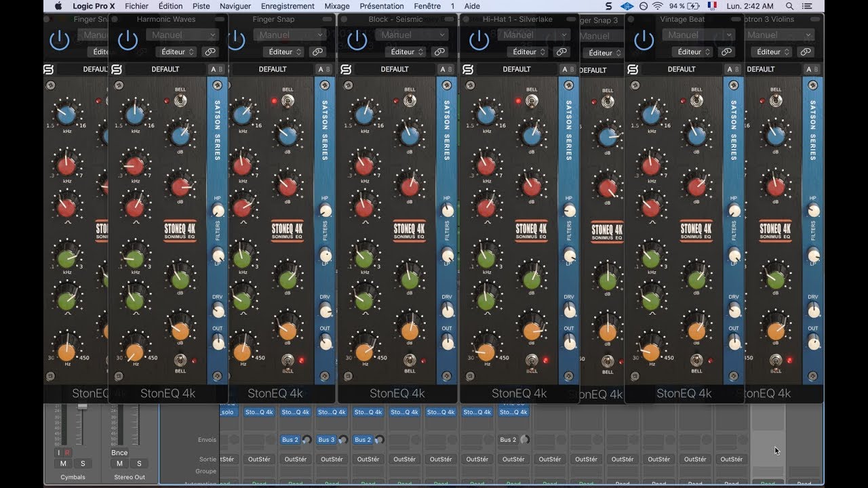Click the Bnce button on the Stereo Out strip
Screen dimensions: 868x488
pos(120,453)
